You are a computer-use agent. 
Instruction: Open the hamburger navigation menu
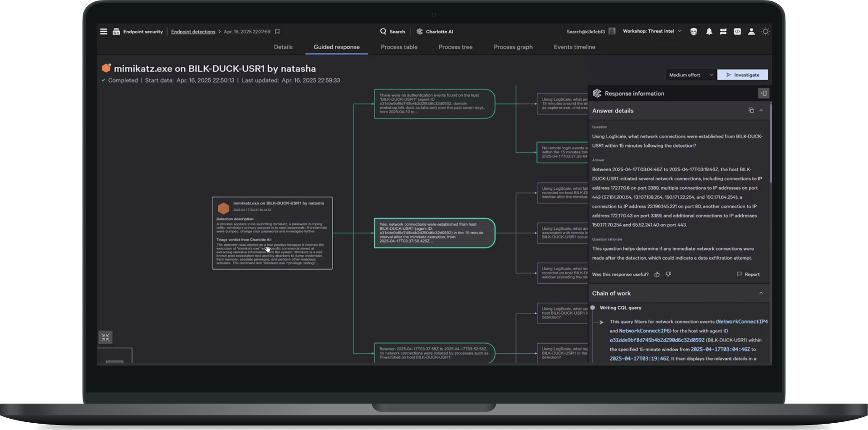coord(103,31)
